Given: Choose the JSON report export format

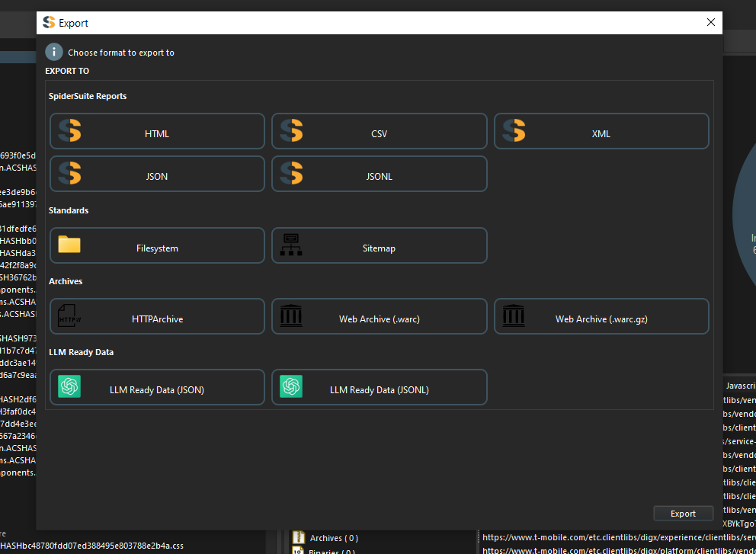Looking at the screenshot, I should (157, 174).
